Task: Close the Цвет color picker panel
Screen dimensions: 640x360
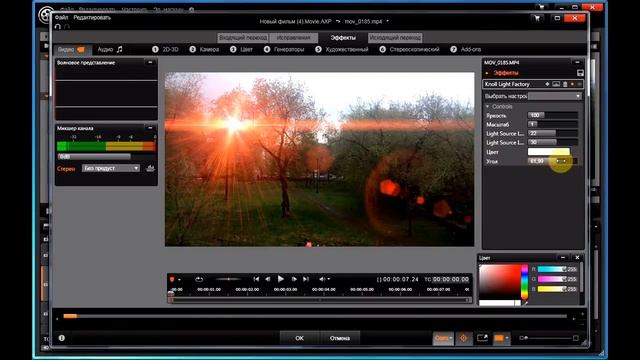Action: (577, 258)
